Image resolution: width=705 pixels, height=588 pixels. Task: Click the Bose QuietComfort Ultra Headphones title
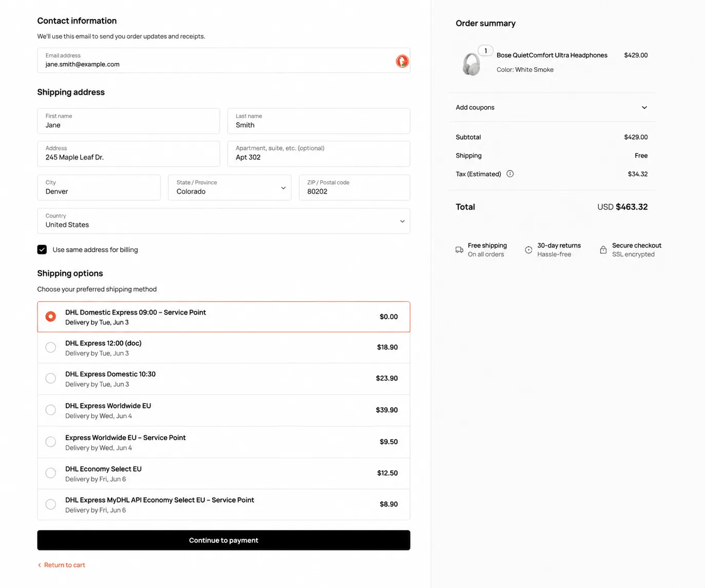click(x=552, y=55)
